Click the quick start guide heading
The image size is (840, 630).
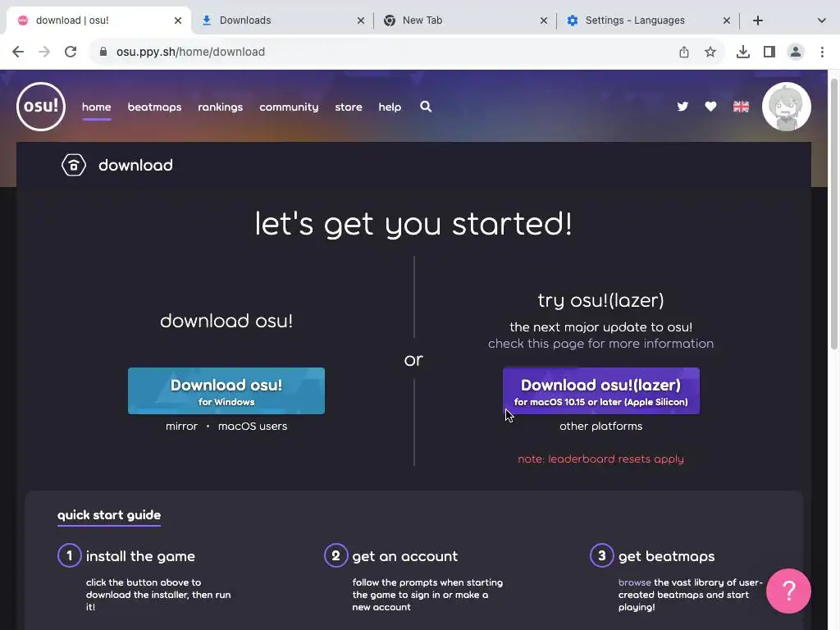pyautogui.click(x=109, y=515)
